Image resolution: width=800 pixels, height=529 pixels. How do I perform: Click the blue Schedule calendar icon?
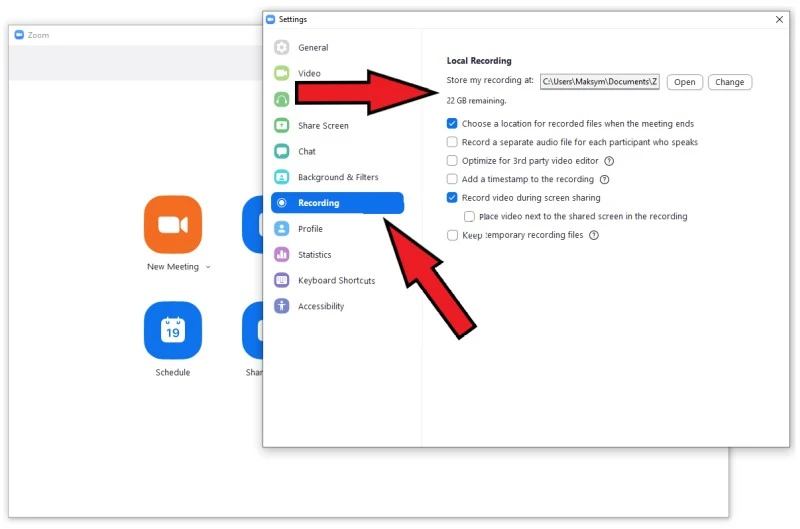click(x=172, y=330)
